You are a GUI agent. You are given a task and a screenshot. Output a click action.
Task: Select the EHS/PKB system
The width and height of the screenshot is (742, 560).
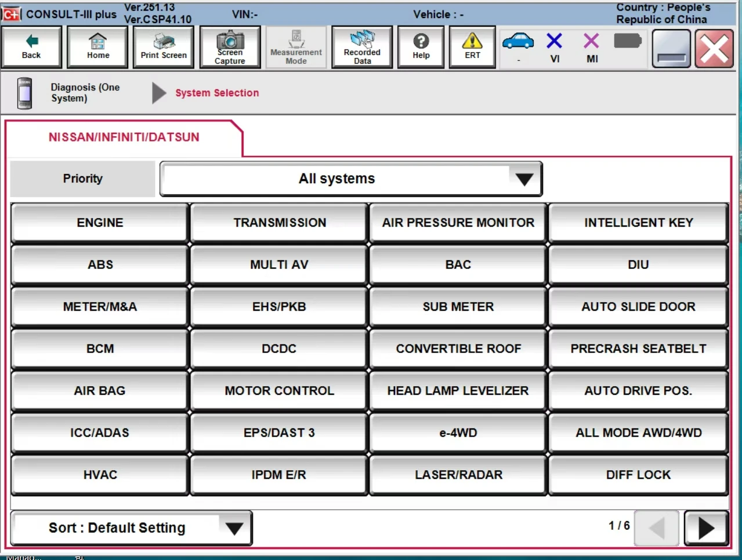pyautogui.click(x=280, y=307)
